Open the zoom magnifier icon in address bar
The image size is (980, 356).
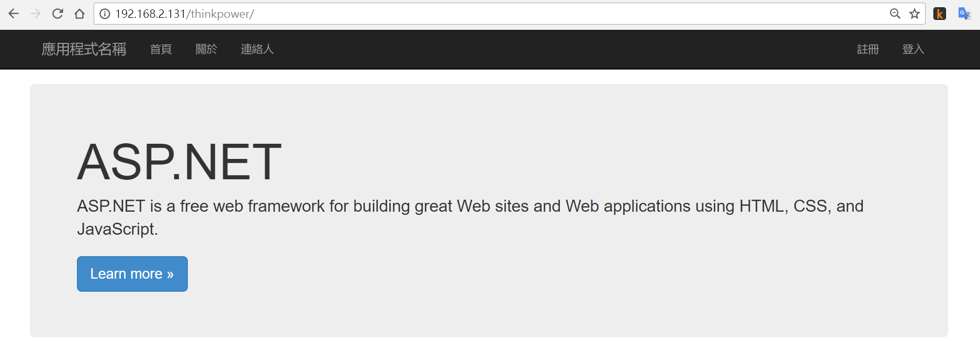(x=895, y=14)
